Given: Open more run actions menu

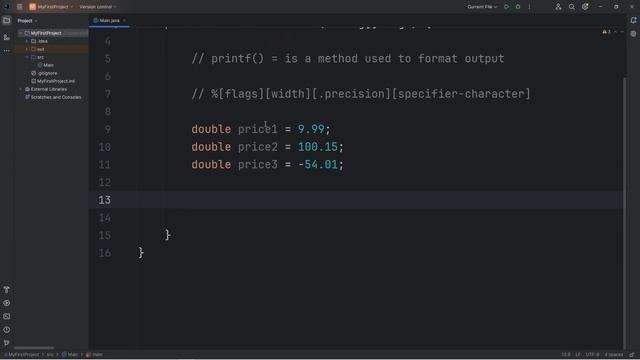Looking at the screenshot, I should tap(529, 7).
